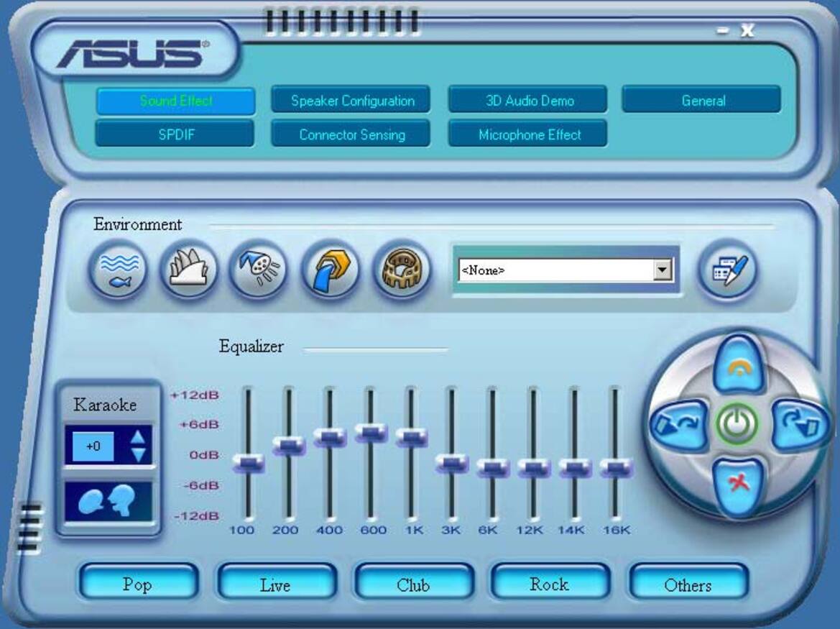The height and width of the screenshot is (629, 840).
Task: Increase Karaoke key with up arrow
Action: click(138, 436)
